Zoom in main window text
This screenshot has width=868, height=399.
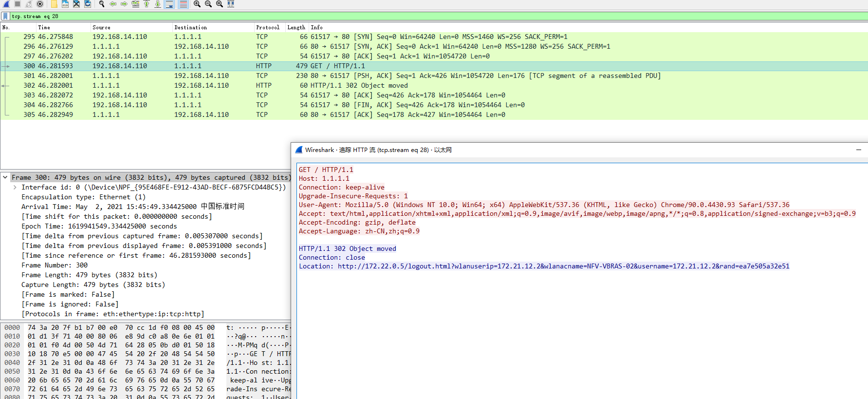pos(197,4)
